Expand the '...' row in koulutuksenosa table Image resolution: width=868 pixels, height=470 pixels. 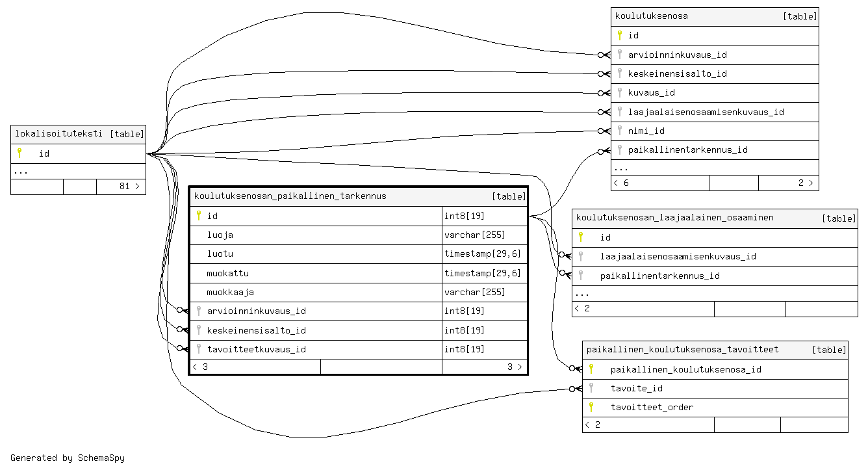(621, 168)
